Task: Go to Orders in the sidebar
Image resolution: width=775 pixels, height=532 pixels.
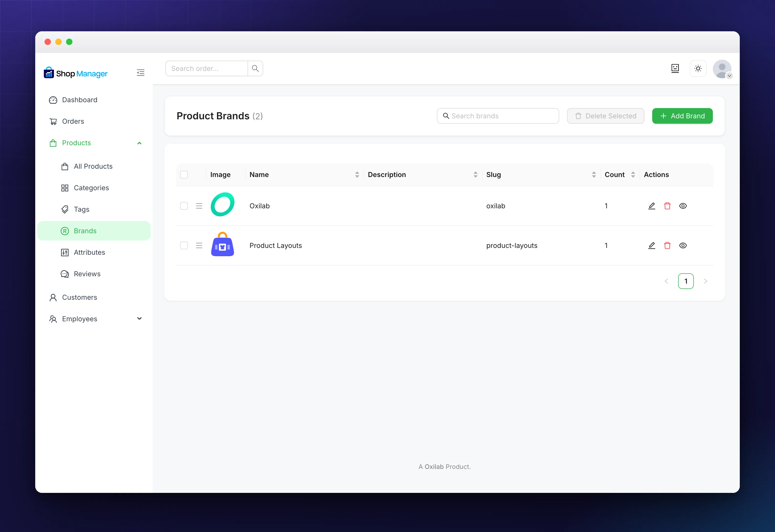Action: (94, 121)
